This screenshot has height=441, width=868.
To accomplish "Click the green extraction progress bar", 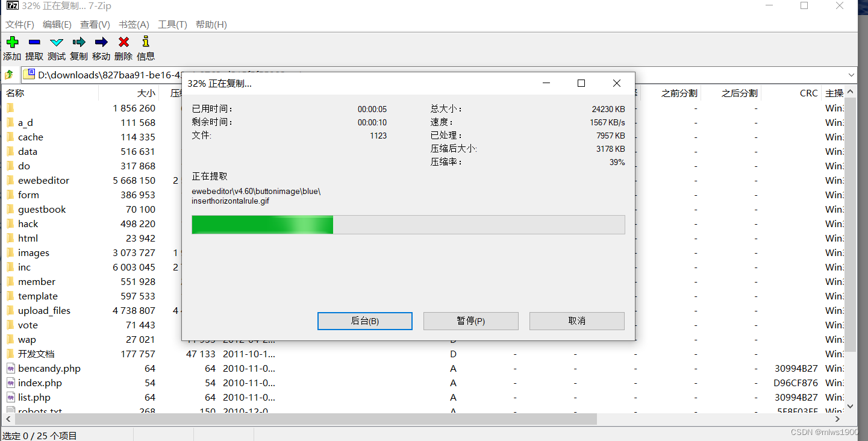I will (x=262, y=224).
